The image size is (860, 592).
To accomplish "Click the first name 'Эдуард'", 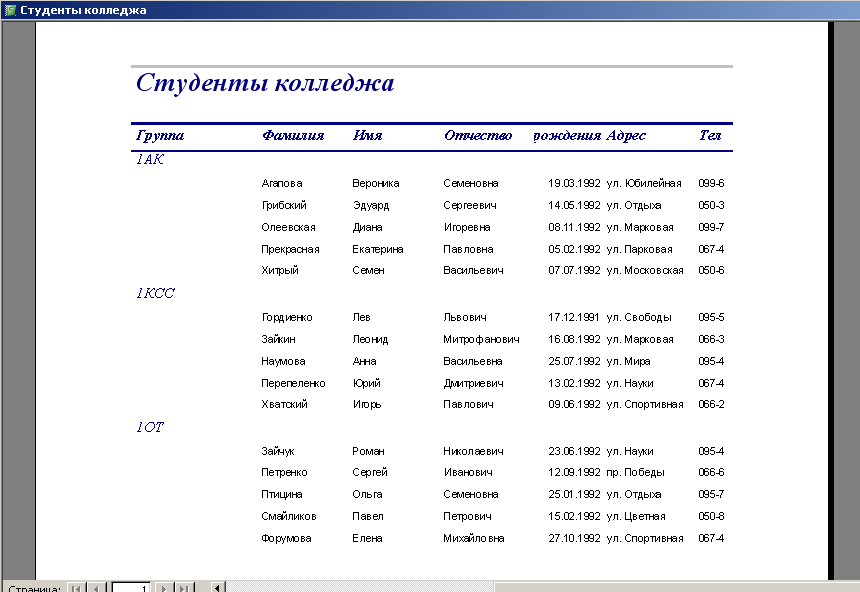I will pos(371,205).
